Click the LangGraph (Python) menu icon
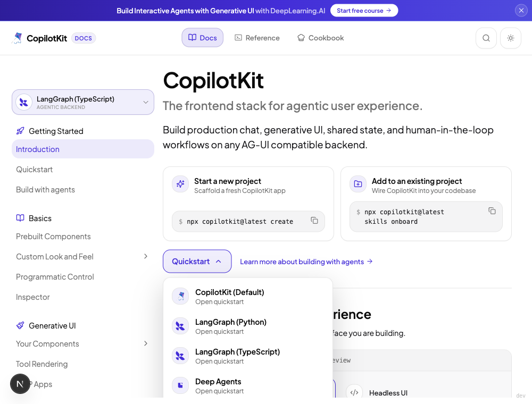The height and width of the screenshot is (404, 532). [x=180, y=326]
